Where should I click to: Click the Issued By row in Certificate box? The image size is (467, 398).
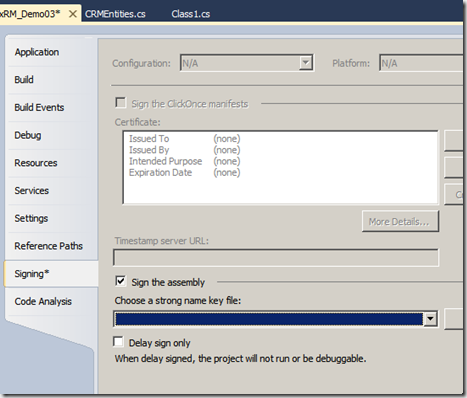tap(184, 150)
